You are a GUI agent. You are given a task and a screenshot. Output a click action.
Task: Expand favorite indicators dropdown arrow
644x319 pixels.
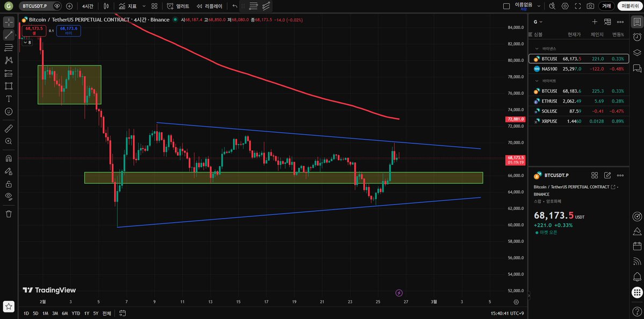coord(143,6)
